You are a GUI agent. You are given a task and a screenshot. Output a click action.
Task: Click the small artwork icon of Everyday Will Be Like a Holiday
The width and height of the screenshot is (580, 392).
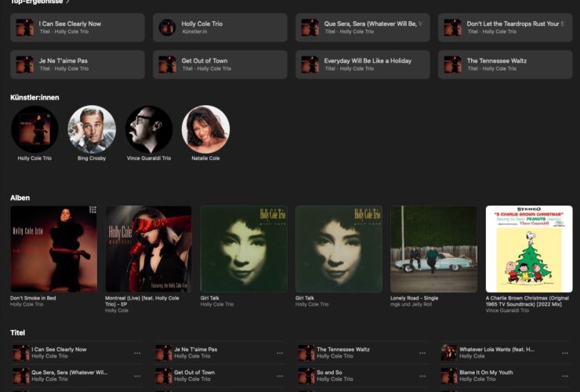click(x=310, y=64)
